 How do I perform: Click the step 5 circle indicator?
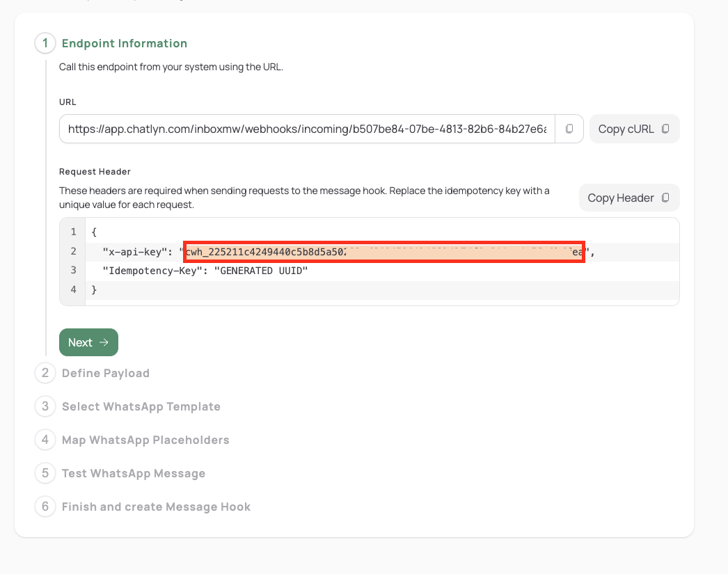click(x=45, y=473)
